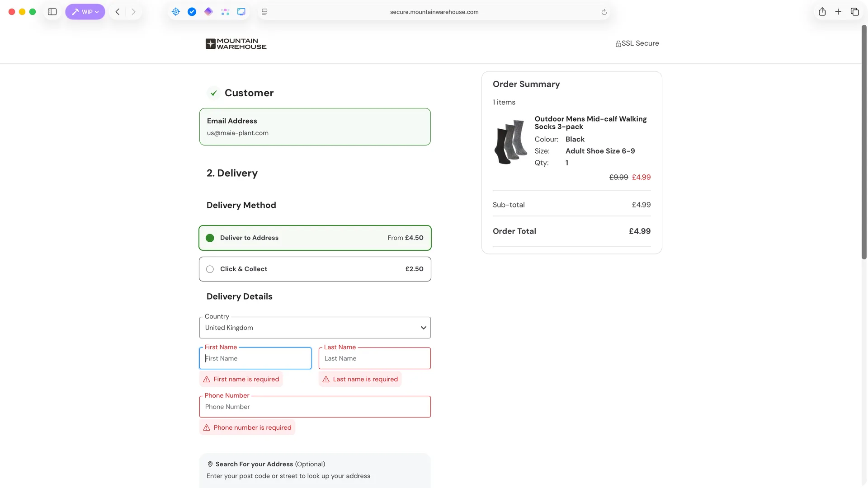Toggle the Safari sidebar icon
The width and height of the screenshot is (868, 488).
pyautogui.click(x=52, y=12)
